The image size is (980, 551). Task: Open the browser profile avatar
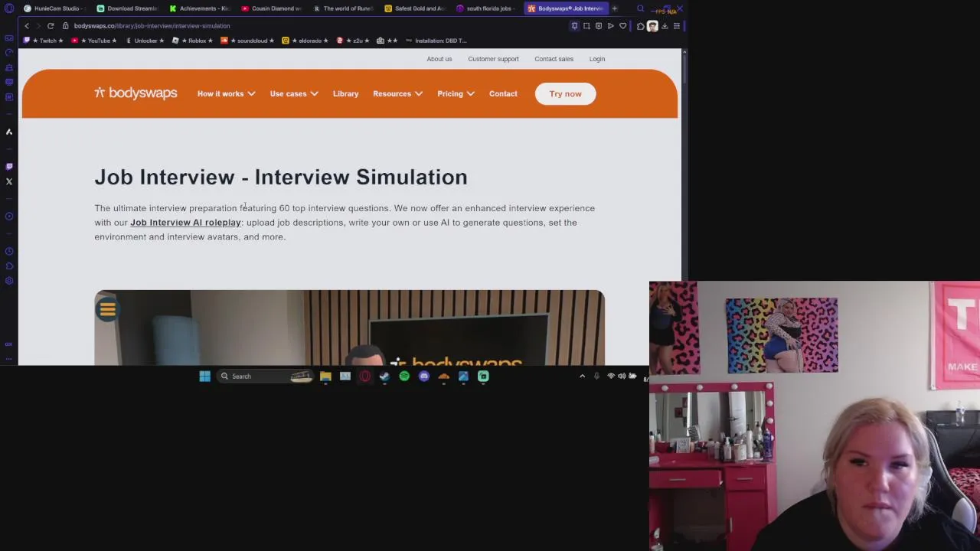(x=652, y=26)
